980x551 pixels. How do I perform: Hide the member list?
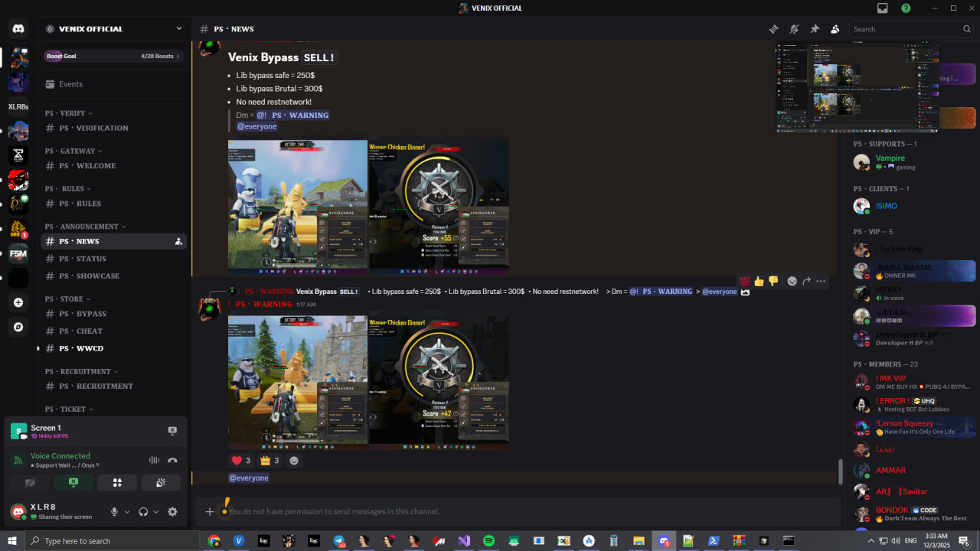pyautogui.click(x=835, y=29)
